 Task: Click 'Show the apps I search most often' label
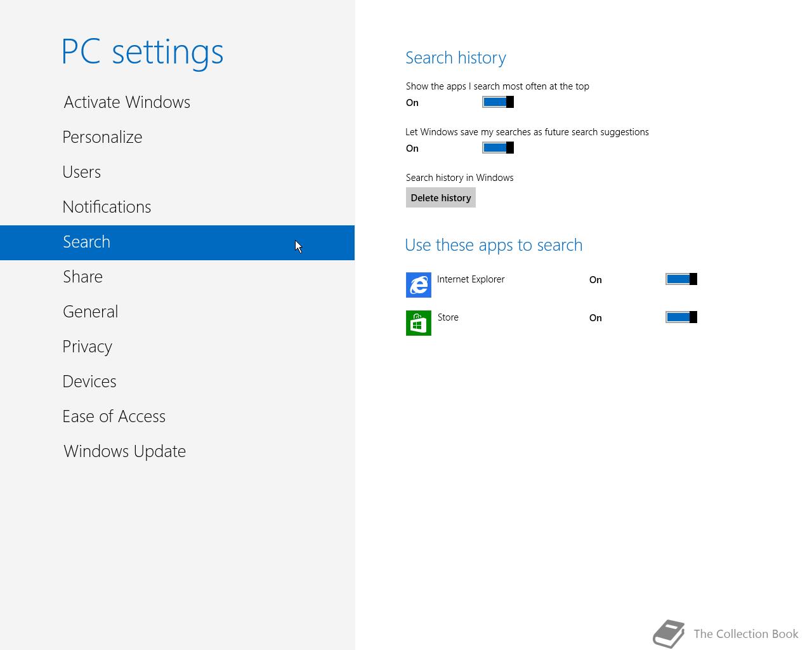coord(497,86)
